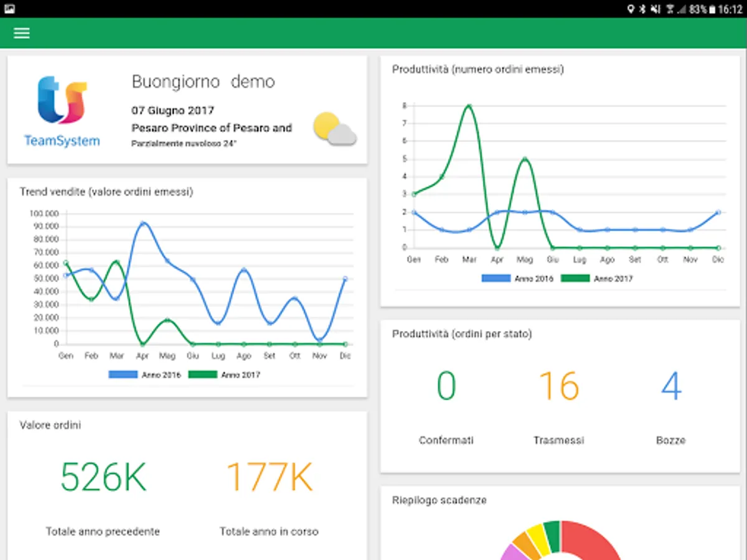Viewport: 747px width, 560px height.
Task: Tap the location icon in status bar
Action: coord(631,9)
